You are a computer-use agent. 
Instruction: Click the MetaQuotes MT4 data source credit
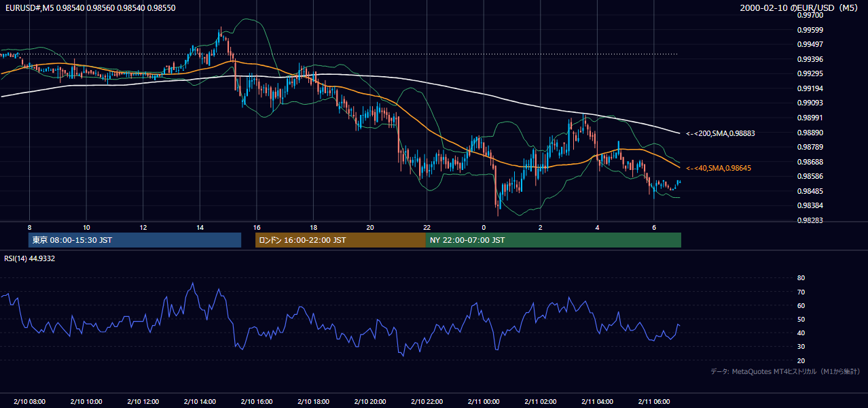click(x=785, y=371)
